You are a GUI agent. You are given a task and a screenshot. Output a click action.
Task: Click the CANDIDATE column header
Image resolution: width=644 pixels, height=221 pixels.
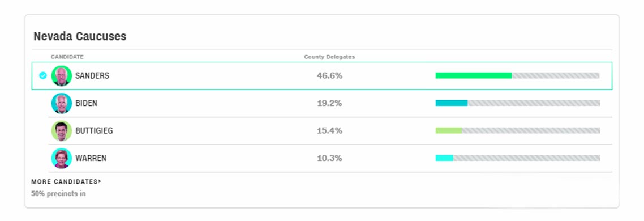click(x=67, y=57)
